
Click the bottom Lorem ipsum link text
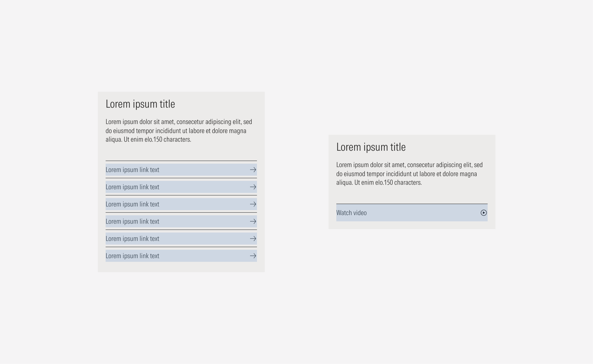point(133,256)
